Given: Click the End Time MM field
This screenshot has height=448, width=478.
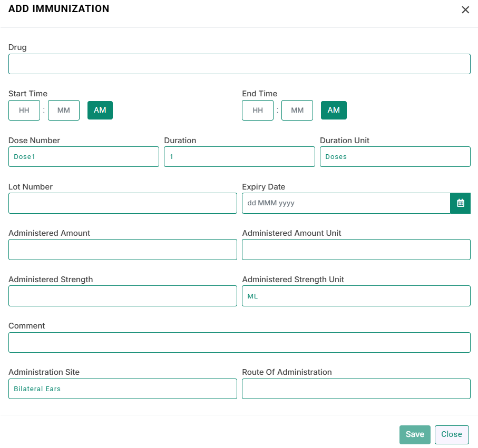Looking at the screenshot, I should 297,110.
